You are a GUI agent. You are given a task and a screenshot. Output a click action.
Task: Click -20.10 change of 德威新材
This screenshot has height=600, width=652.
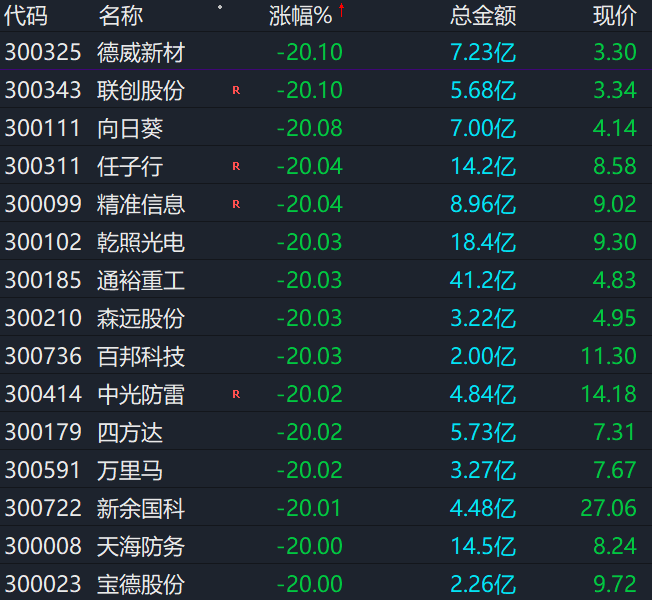click(x=309, y=52)
